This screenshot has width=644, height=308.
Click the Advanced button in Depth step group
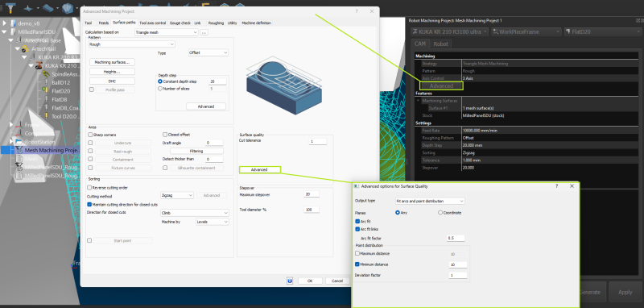pyautogui.click(x=206, y=106)
